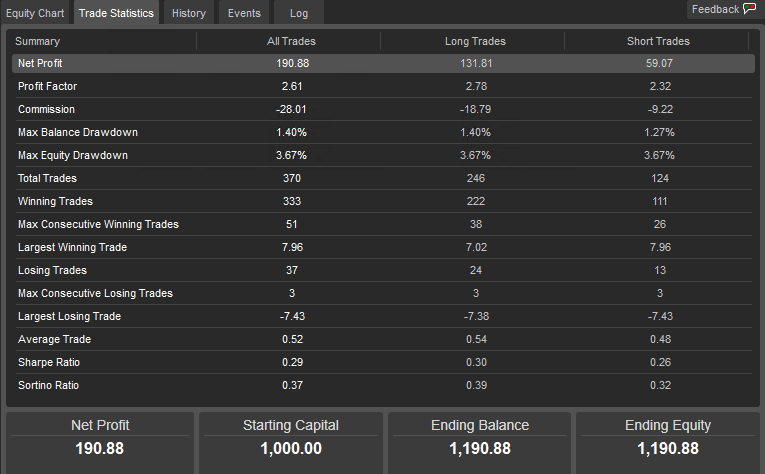The width and height of the screenshot is (765, 474).
Task: Click All Trades total trades 370
Action: (292, 178)
